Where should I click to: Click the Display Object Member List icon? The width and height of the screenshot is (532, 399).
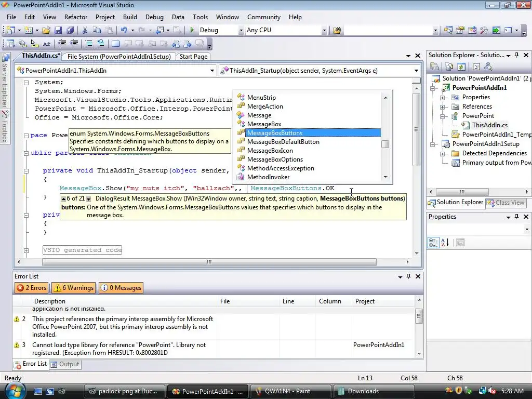click(x=10, y=44)
